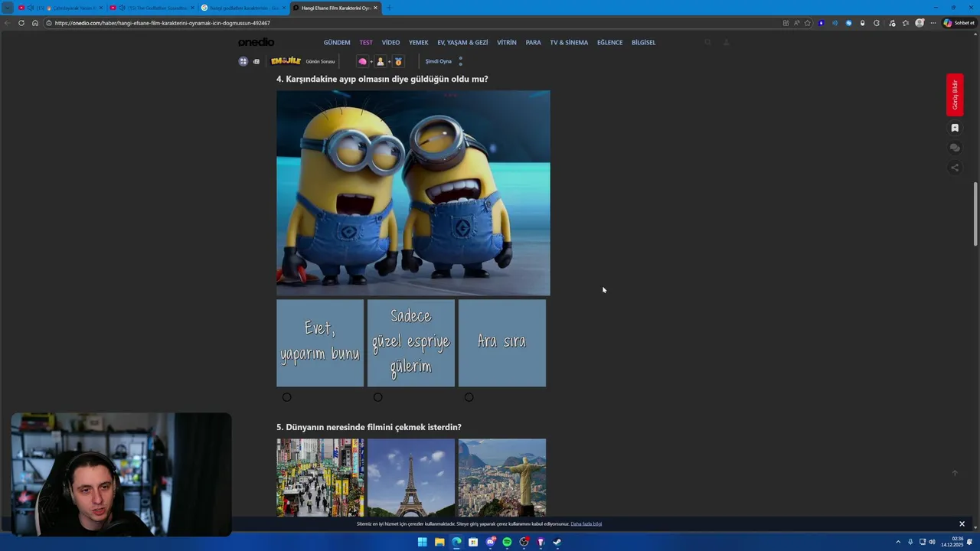Open TV & SİNEMA menu
The image size is (980, 551).
click(x=569, y=42)
